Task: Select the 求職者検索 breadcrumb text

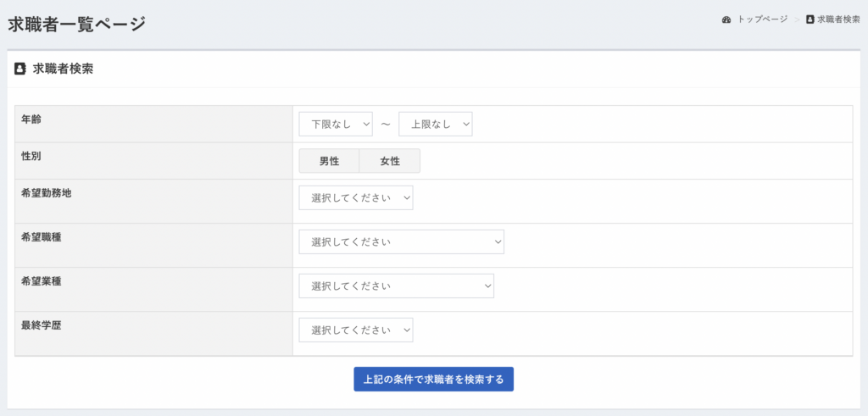Action: click(838, 19)
